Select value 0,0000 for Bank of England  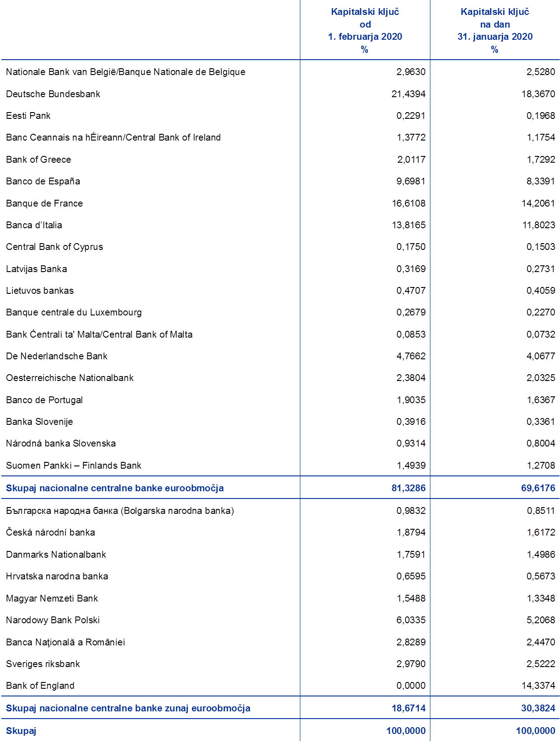pyautogui.click(x=411, y=686)
